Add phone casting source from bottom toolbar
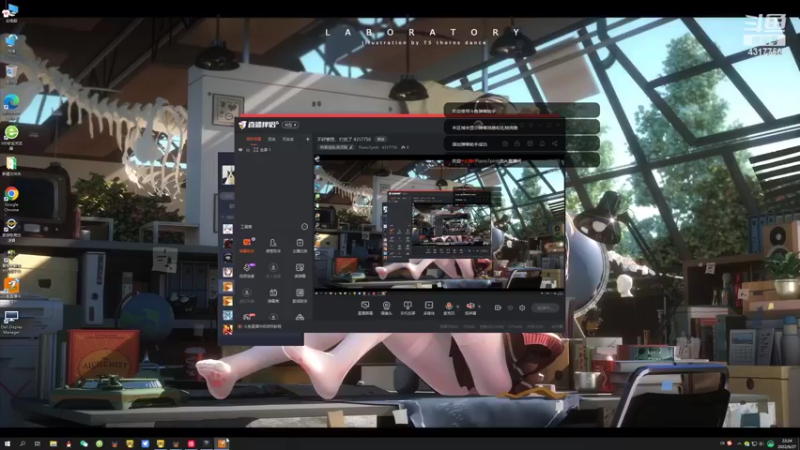 click(x=407, y=308)
